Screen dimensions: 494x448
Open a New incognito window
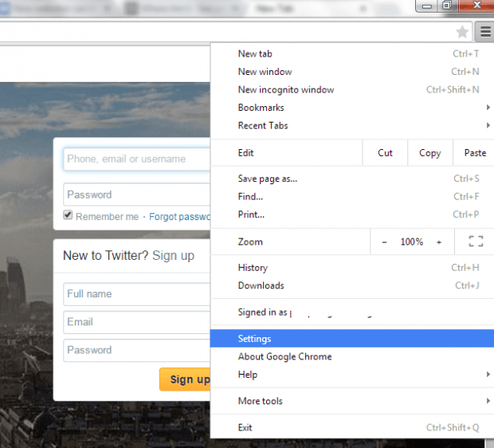(x=352, y=90)
